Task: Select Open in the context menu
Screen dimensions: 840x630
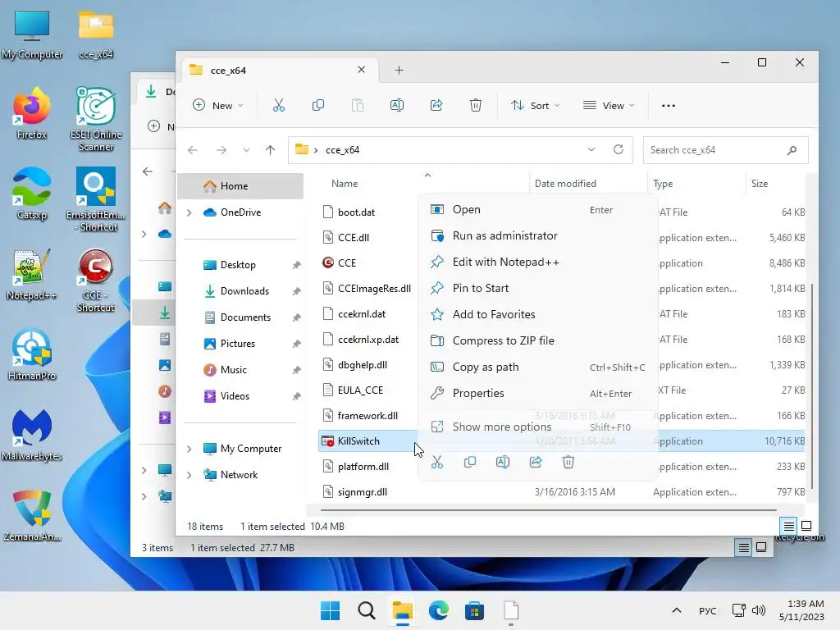Action: [x=537, y=209]
